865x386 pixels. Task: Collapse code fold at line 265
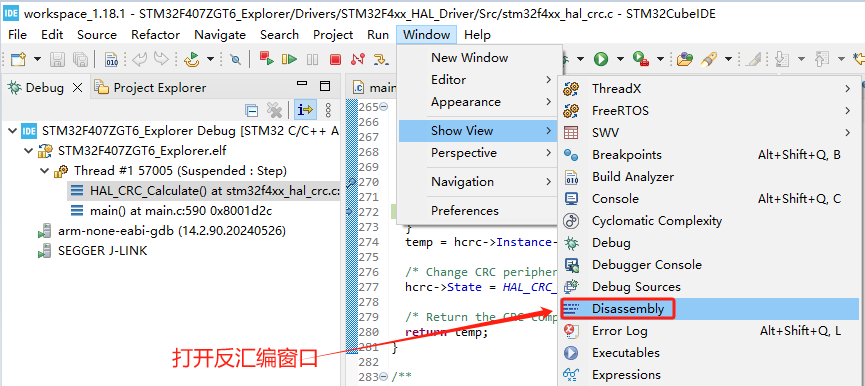[384, 106]
